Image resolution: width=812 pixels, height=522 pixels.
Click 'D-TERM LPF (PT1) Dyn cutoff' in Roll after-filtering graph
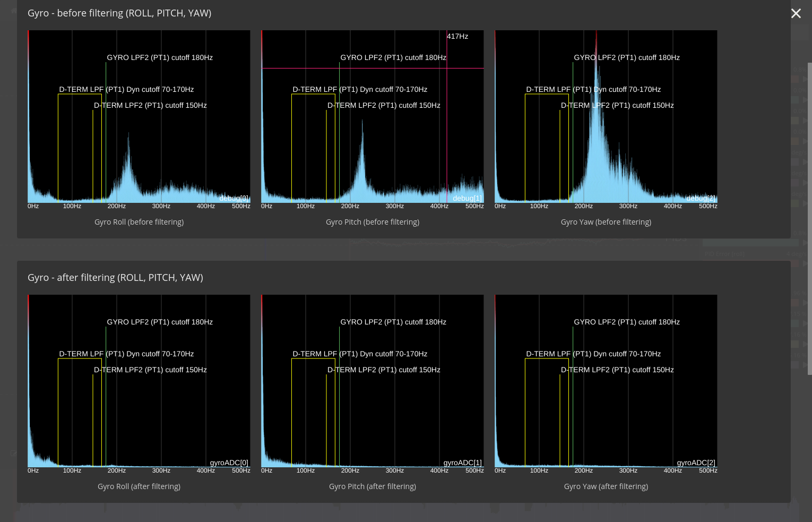click(126, 354)
